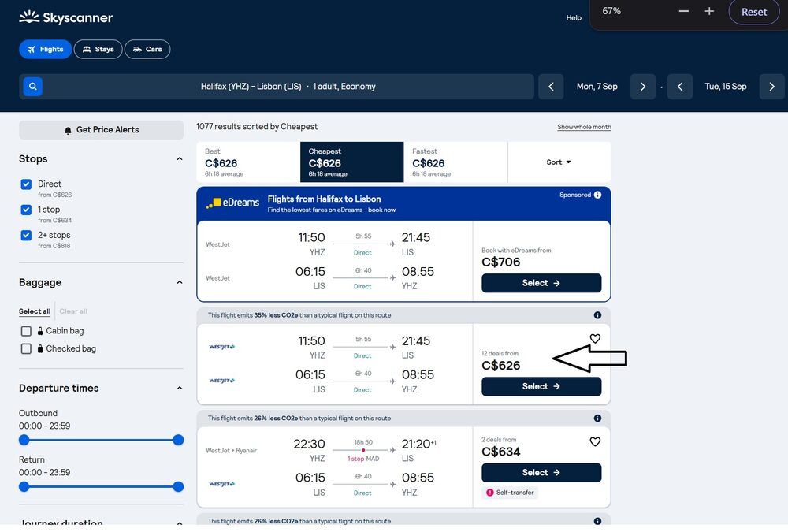This screenshot has width=788, height=532.
Task: Go to previous departure date before Mon, 7 Sep
Action: (x=551, y=87)
